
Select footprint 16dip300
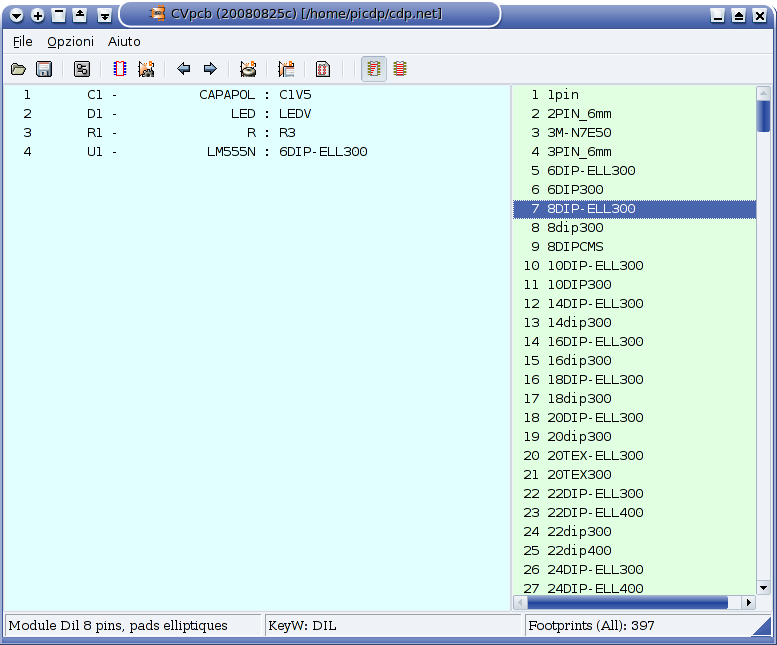click(x=634, y=361)
